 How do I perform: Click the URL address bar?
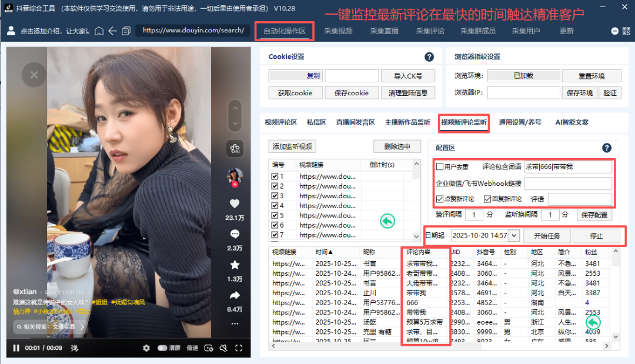193,31
